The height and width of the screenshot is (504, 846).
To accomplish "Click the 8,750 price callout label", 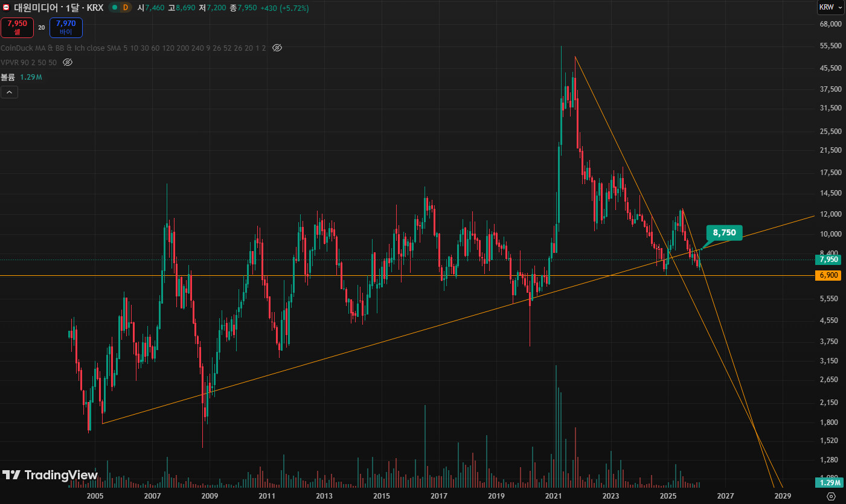I will pyautogui.click(x=724, y=232).
